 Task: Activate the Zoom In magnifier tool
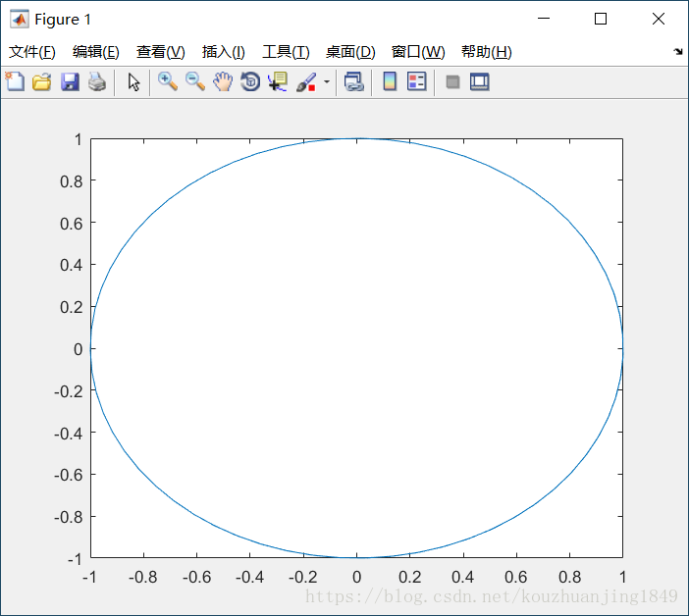point(168,81)
